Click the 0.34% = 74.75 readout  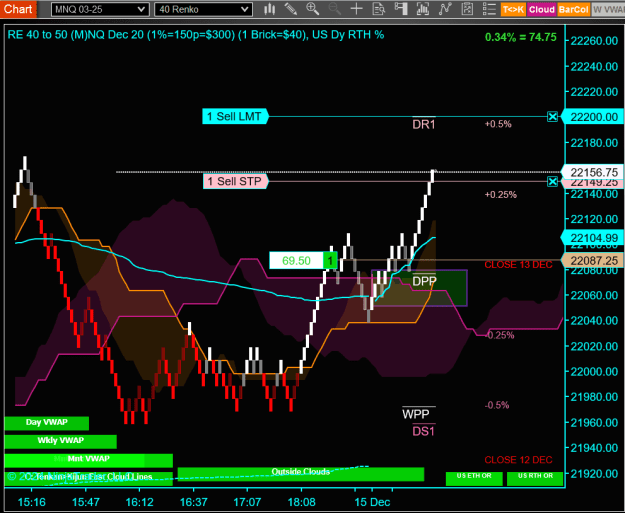[x=521, y=37]
